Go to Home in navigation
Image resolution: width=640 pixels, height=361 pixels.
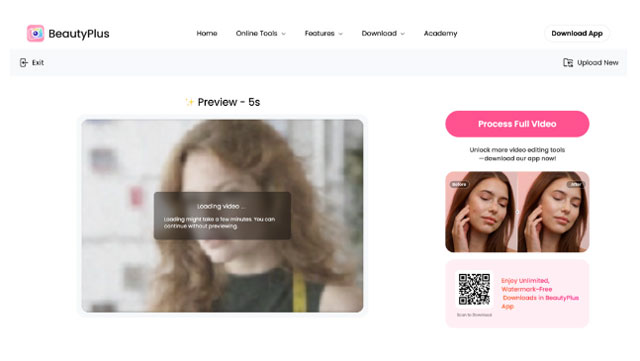point(207,33)
